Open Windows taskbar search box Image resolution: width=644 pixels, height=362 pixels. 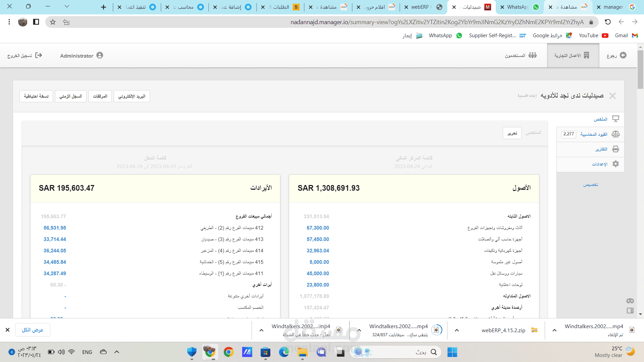[396, 352]
